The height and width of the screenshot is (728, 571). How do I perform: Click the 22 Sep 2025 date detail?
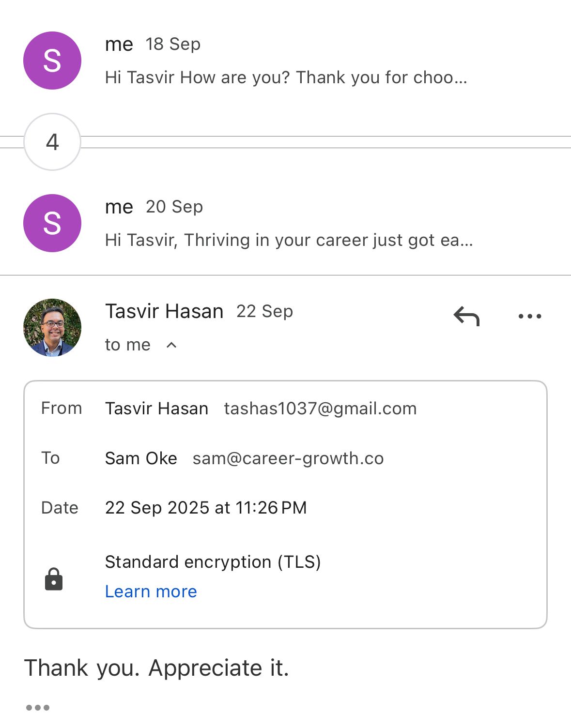pyautogui.click(x=206, y=508)
